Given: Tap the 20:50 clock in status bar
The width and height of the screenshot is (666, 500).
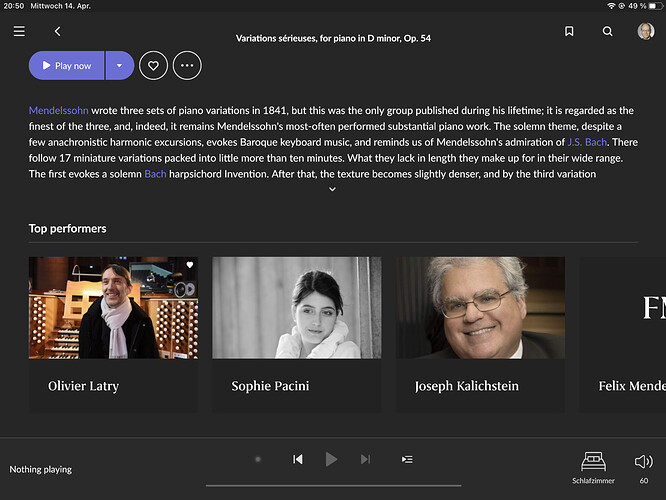Looking at the screenshot, I should click(14, 6).
